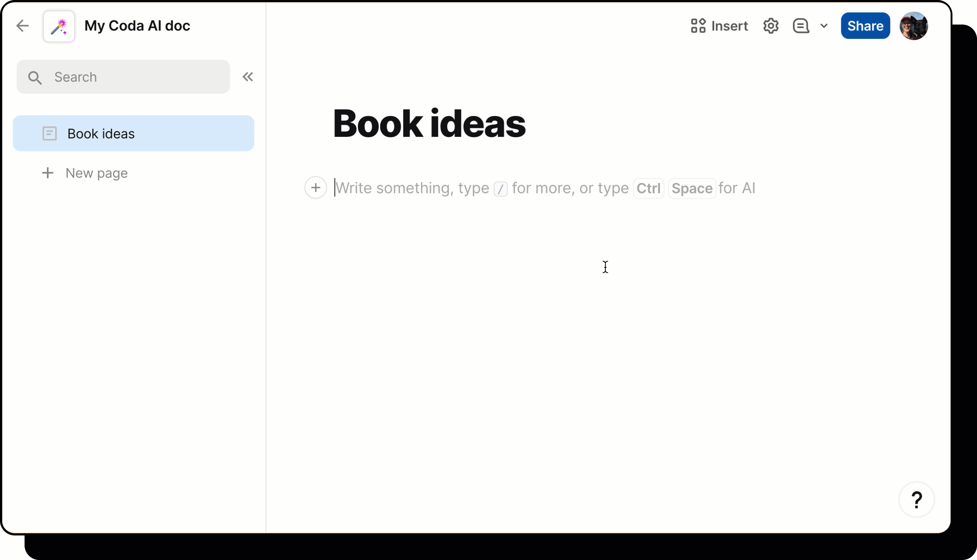Click the magic wand doc icon
This screenshot has width=977, height=560.
[58, 26]
